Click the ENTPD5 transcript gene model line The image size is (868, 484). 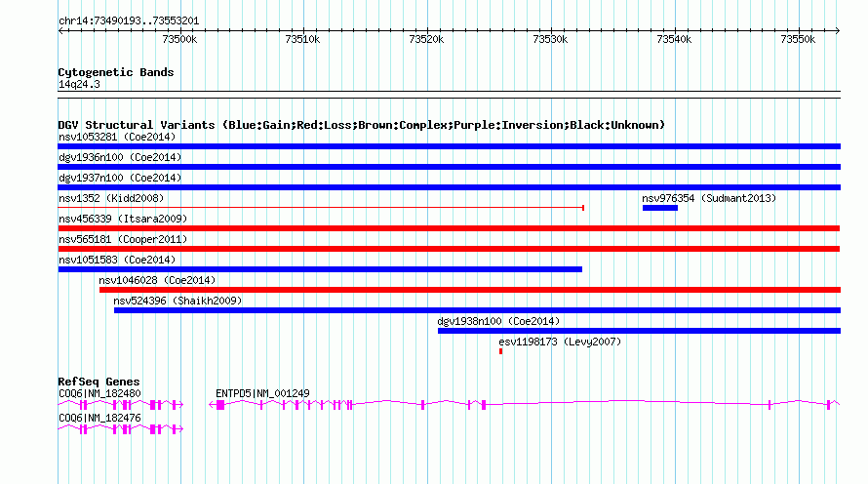525,405
